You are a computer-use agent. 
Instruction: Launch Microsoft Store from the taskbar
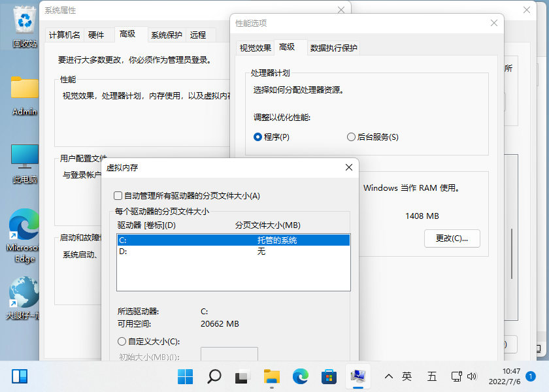328,376
